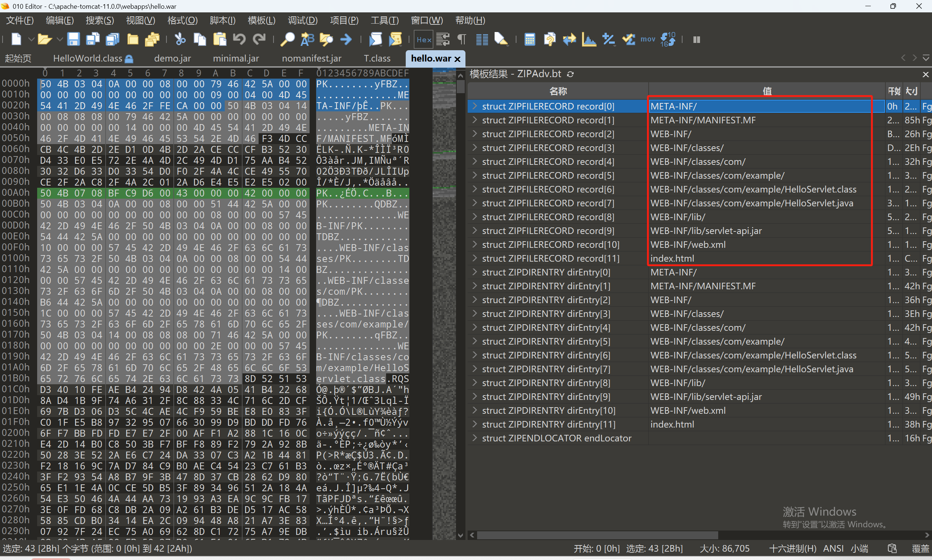This screenshot has width=932, height=560.
Task: Close the hello.war tab
Action: click(x=457, y=59)
